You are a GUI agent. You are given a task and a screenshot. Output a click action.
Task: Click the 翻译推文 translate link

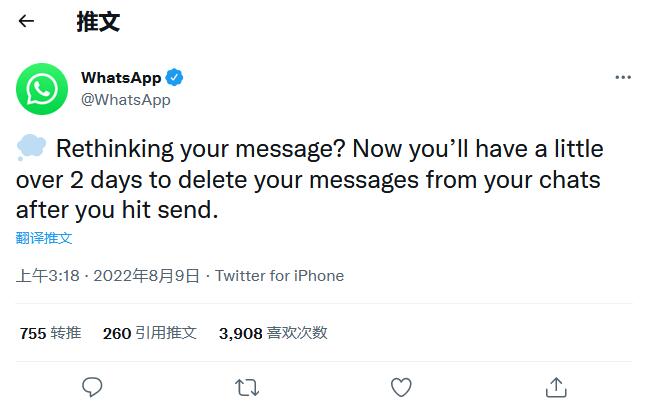(x=44, y=238)
